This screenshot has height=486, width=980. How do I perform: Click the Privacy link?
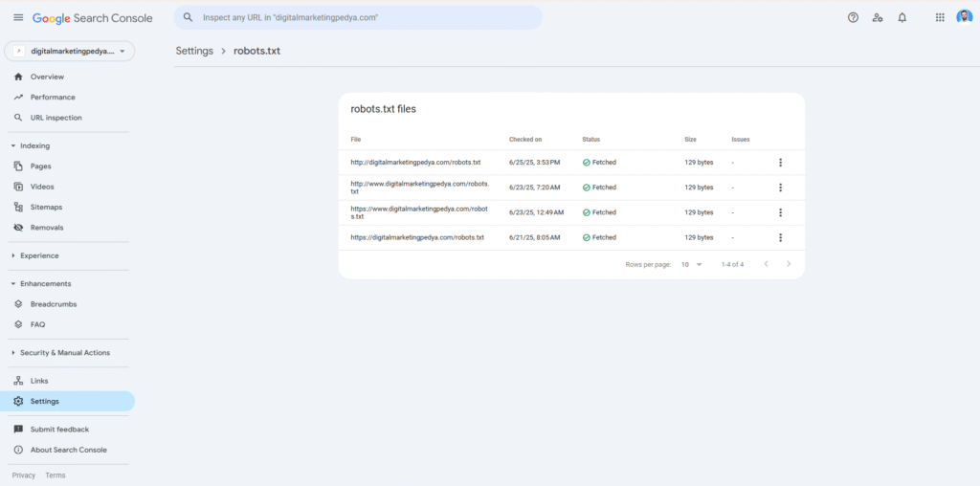24,475
